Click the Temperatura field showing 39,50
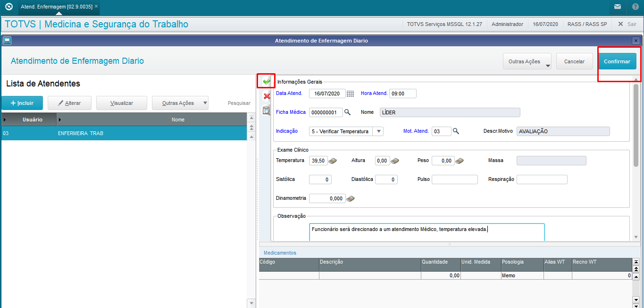This screenshot has width=644, height=308. point(318,161)
